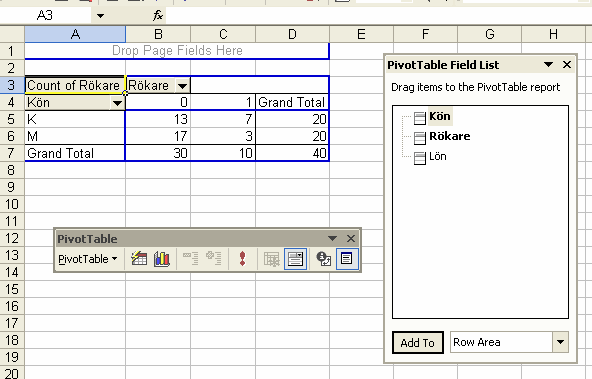592x379 pixels.
Task: Click the Drop Page Fields Here area
Action: [177, 51]
